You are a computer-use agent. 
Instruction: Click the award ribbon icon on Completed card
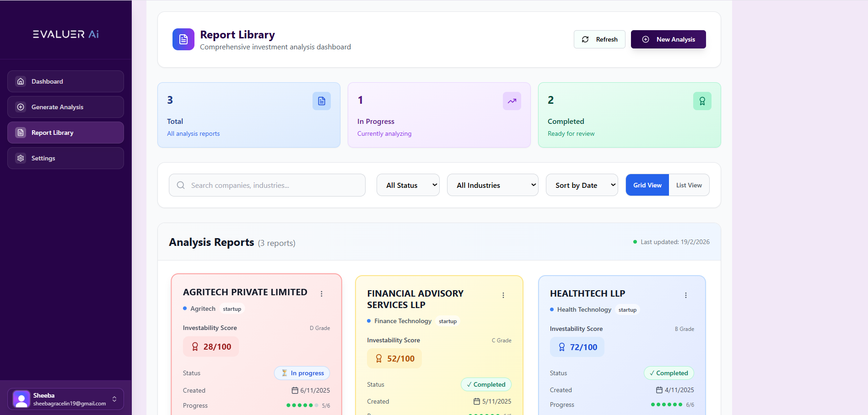(x=702, y=101)
